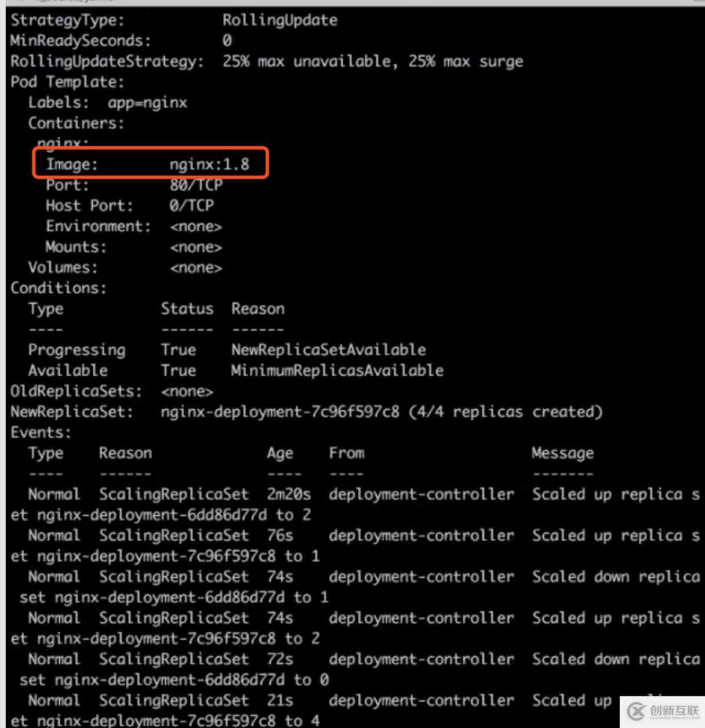Click the Conditions section heading

pos(59,288)
